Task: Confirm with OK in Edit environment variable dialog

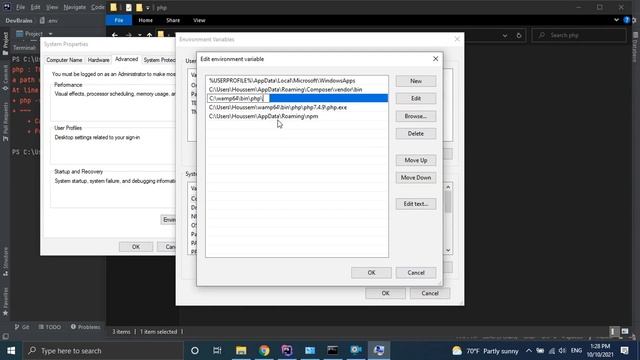Action: (371, 273)
